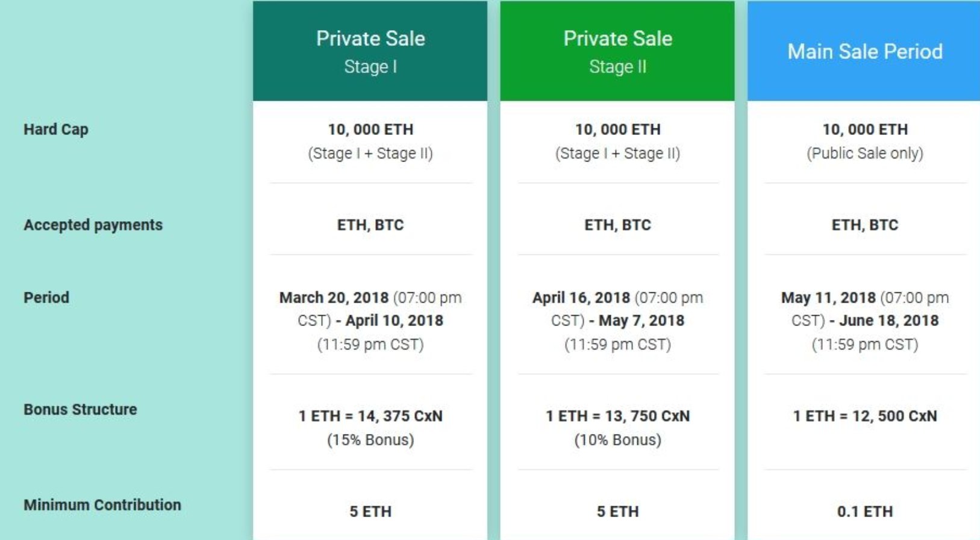Click ETH, BTC in the Main Sale column

[865, 225]
